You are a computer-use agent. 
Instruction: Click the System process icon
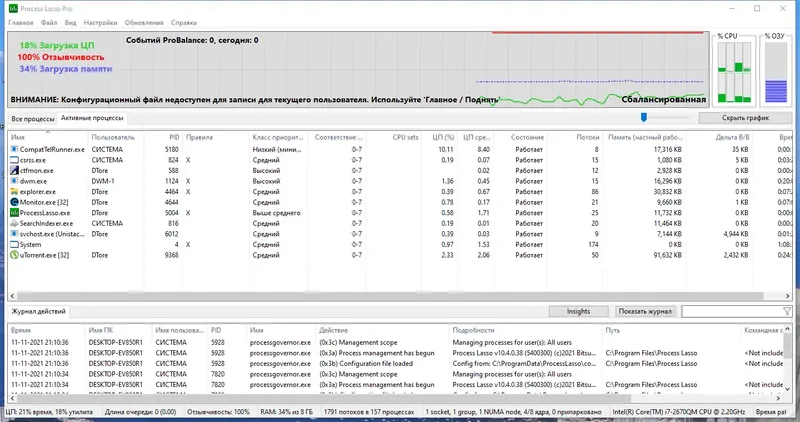(x=14, y=244)
